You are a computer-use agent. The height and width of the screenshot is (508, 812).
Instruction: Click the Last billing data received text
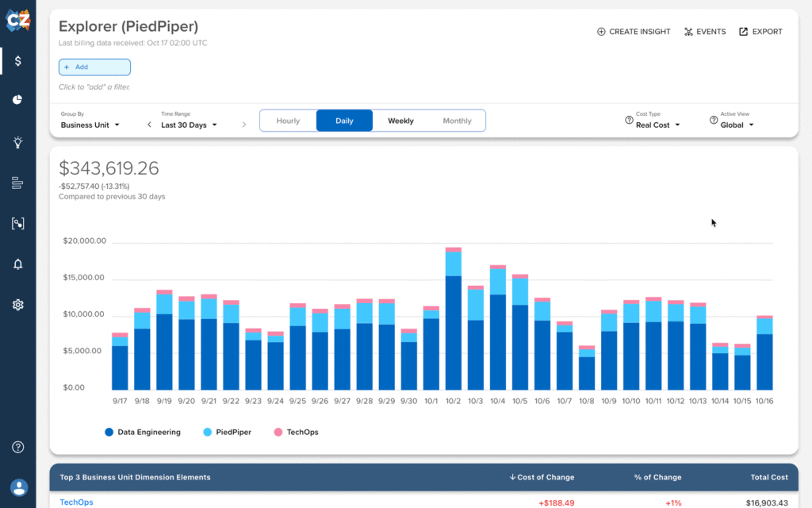tap(133, 43)
